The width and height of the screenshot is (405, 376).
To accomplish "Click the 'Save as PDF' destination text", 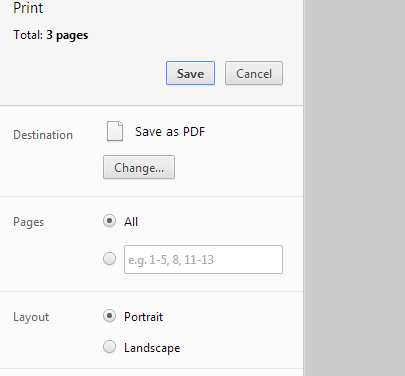I will point(170,132).
